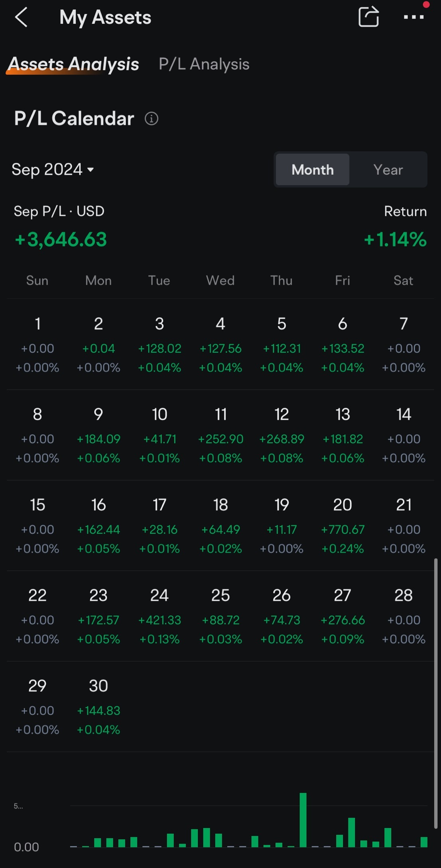Screen dimensions: 441x868
Task: Tap the Return label
Action: [x=406, y=211]
